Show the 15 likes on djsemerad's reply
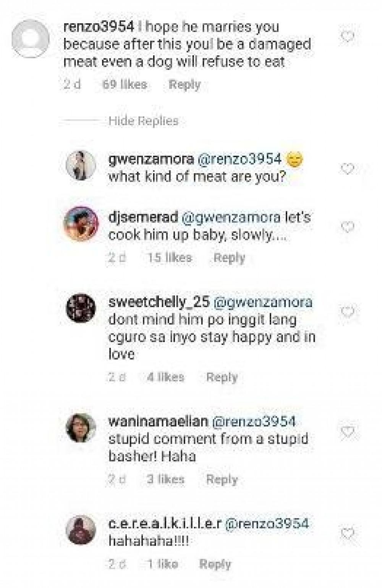 tap(170, 258)
